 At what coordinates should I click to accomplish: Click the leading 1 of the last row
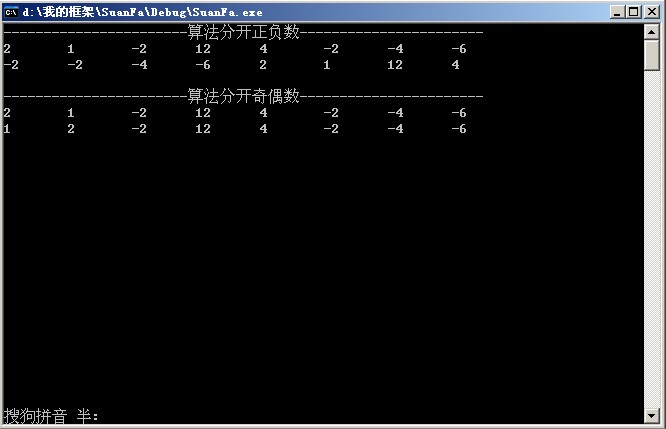pos(7,129)
